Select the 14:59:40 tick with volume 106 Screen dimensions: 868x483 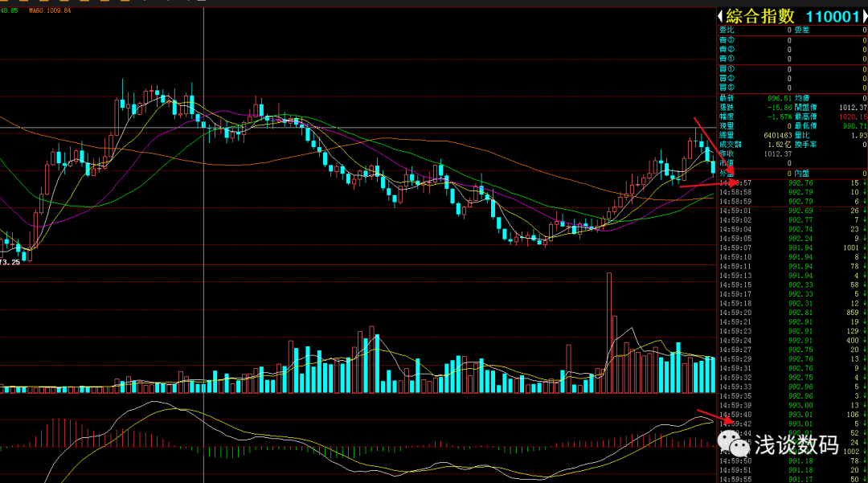click(x=792, y=415)
